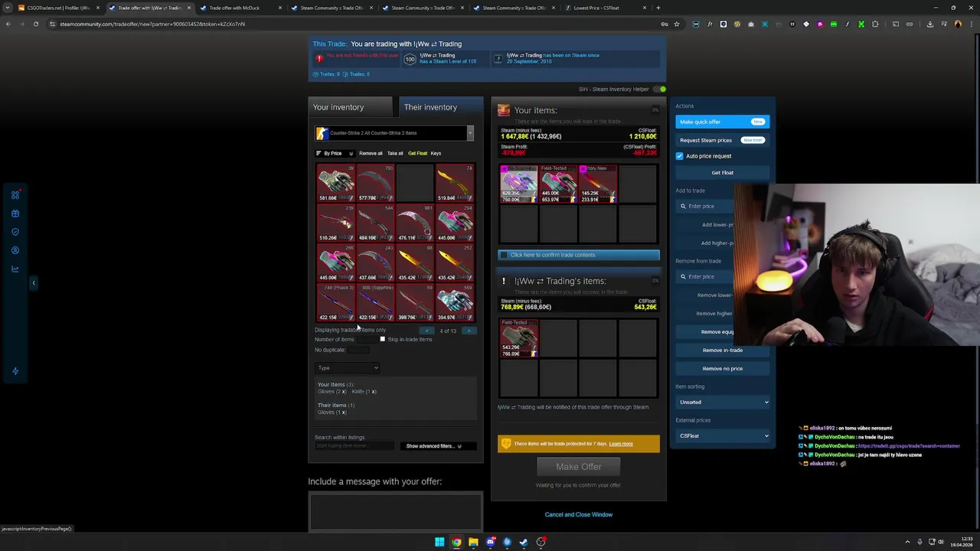Image resolution: width=980 pixels, height=551 pixels.
Task: Open the first left sidebar grid icon
Action: pyautogui.click(x=15, y=195)
